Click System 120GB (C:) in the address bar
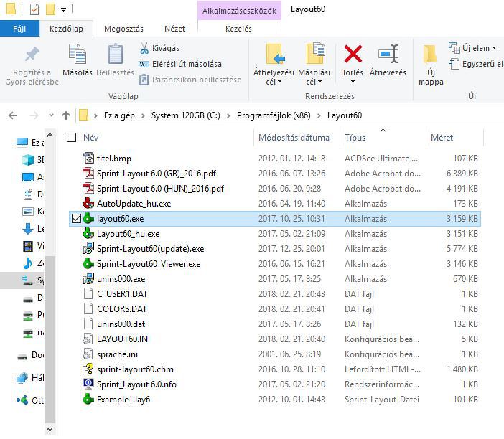Screen dimensions: 504x439 [185, 115]
